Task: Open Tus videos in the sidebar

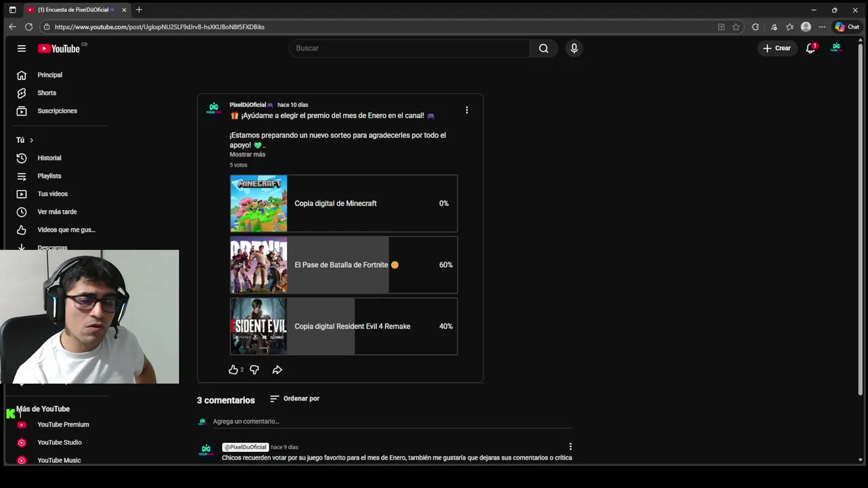Action: coord(52,194)
